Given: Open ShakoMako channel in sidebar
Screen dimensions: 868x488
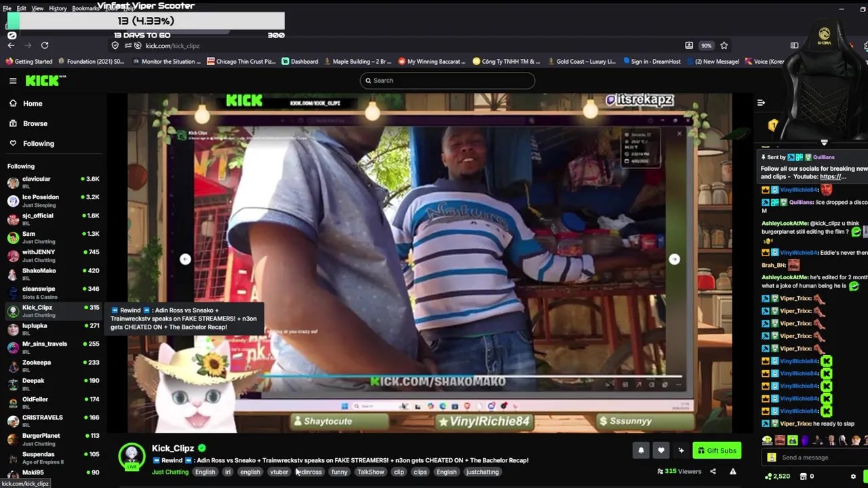Looking at the screenshot, I should [53, 273].
